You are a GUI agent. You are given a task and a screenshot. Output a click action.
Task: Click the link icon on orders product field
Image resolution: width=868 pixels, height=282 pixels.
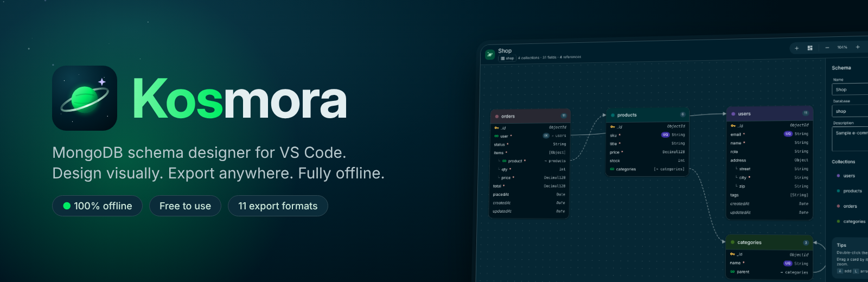pos(504,161)
